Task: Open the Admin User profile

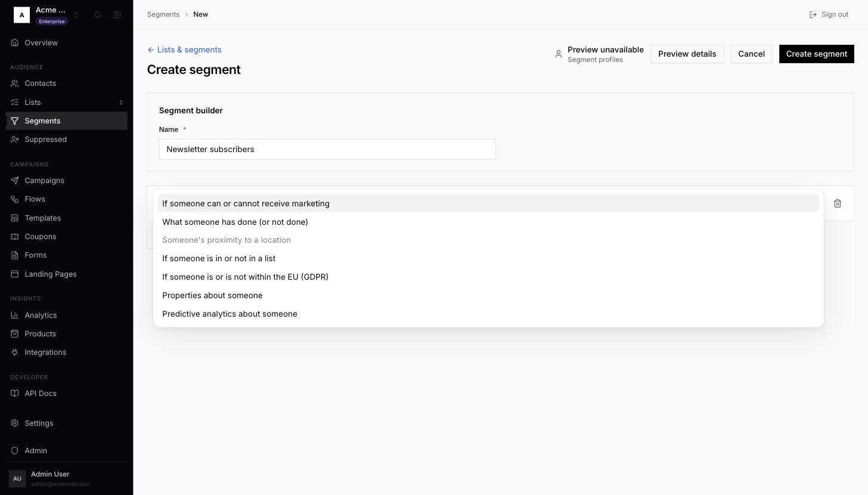Action: click(67, 478)
